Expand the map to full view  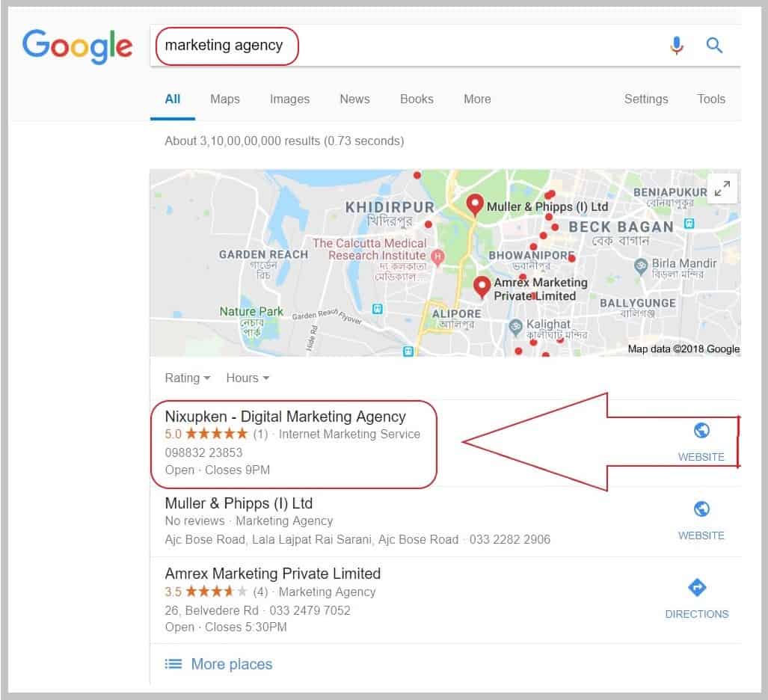(722, 188)
